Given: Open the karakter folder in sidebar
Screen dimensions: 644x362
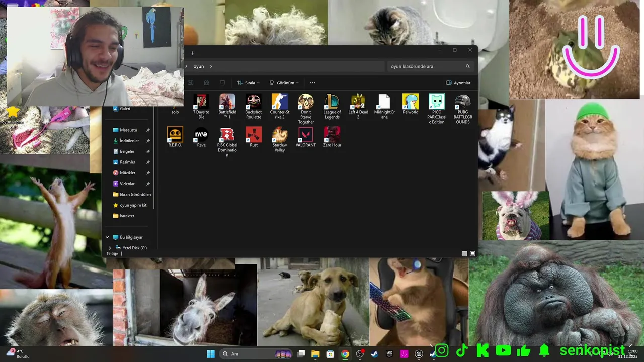Looking at the screenshot, I should pos(124,216).
